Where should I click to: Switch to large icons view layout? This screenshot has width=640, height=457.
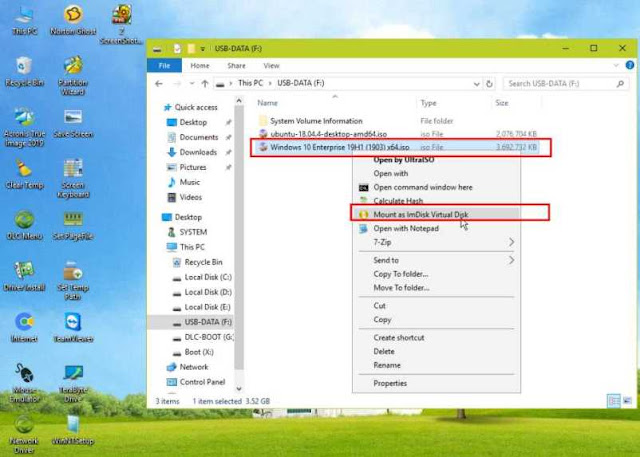tap(627, 400)
